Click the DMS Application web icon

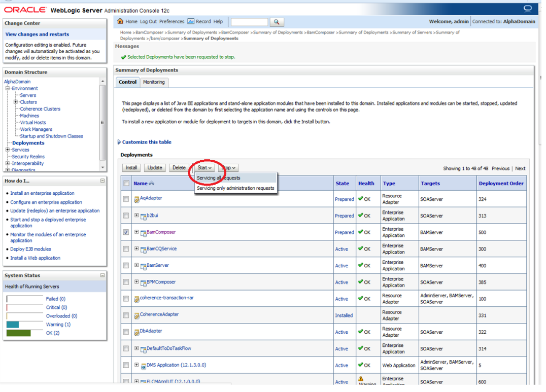[143, 366]
